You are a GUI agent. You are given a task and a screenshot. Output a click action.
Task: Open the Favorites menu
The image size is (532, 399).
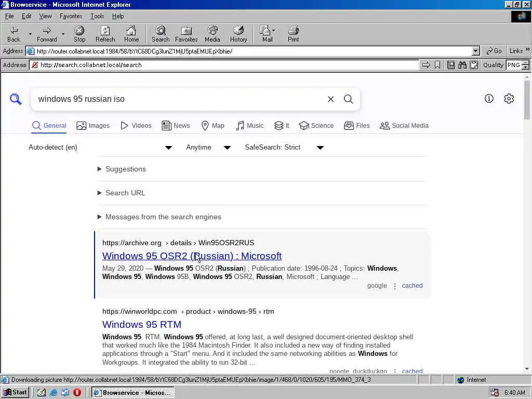pos(71,16)
